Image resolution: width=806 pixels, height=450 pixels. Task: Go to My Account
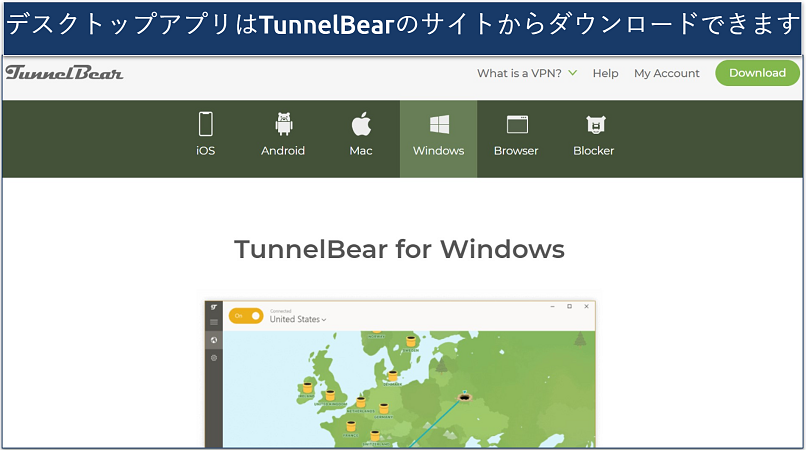[x=667, y=73]
